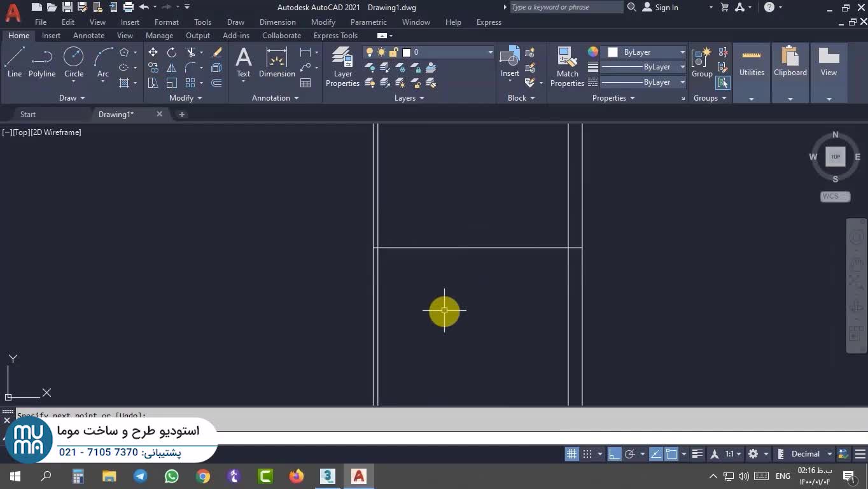Toggle Ortho mode in status bar
868x489 pixels.
[614, 454]
